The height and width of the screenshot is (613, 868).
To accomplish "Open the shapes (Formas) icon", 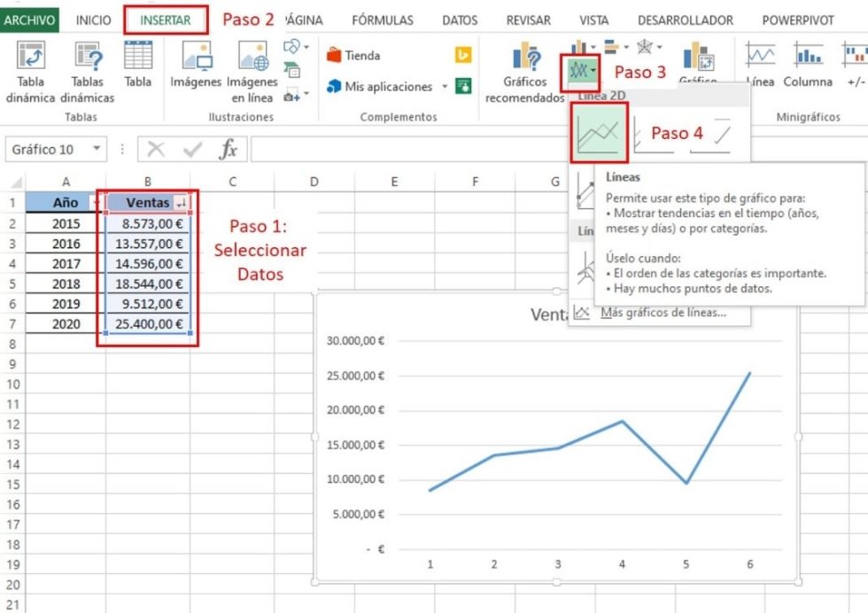I will [x=291, y=47].
